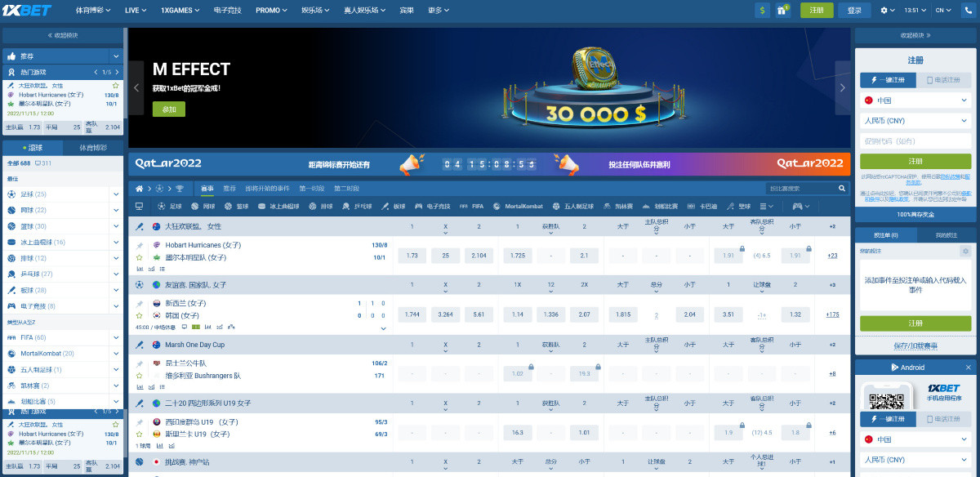Open +175 more markets link
This screenshot has height=477, width=980.
point(832,314)
